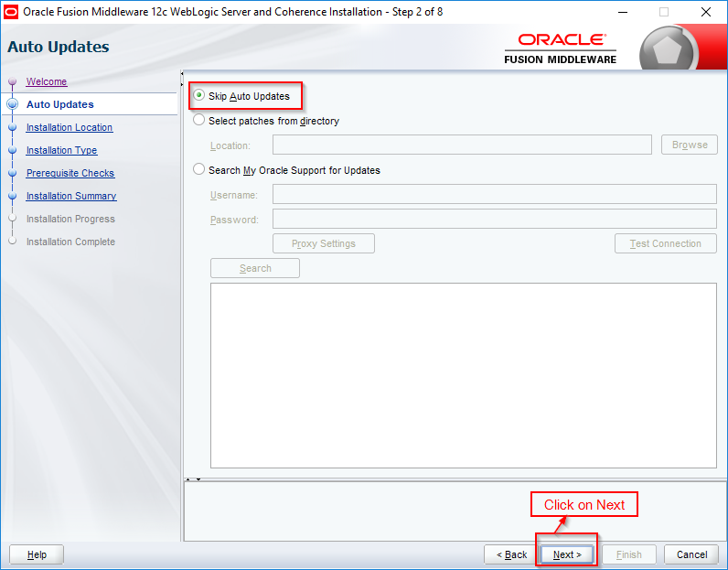Go to the Welcome step link

tap(47, 81)
